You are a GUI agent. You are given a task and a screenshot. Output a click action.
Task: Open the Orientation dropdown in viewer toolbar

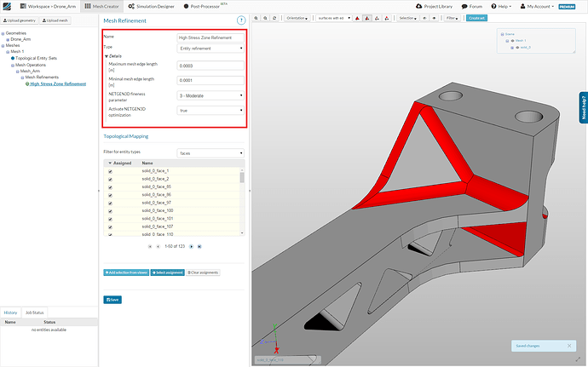coord(297,17)
